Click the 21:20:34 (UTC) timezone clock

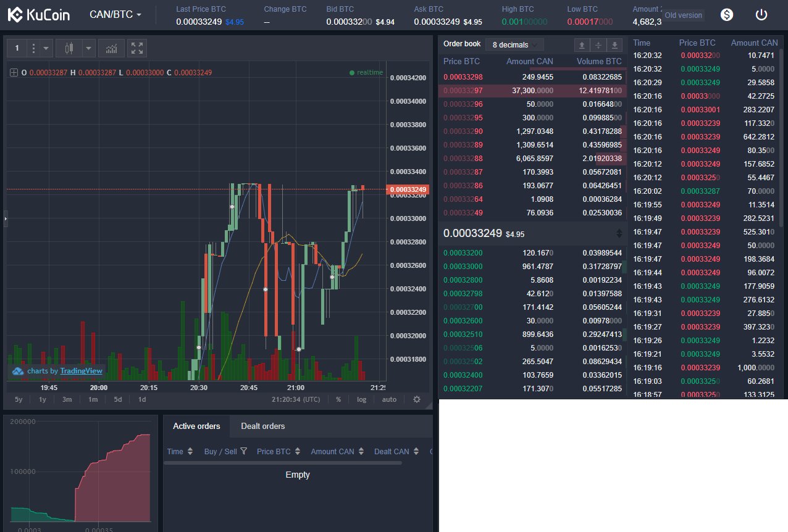[x=296, y=399]
